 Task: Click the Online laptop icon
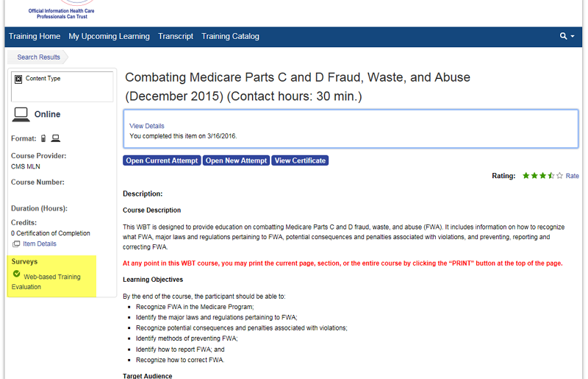21,115
